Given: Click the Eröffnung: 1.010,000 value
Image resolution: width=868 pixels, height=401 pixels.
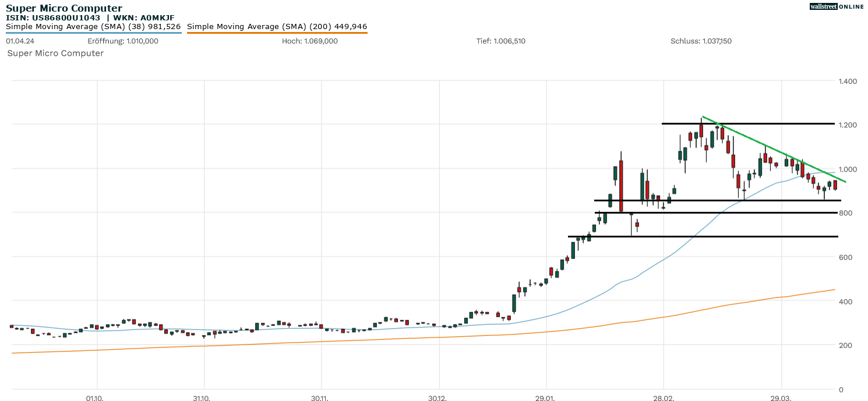Looking at the screenshot, I should pyautogui.click(x=123, y=41).
